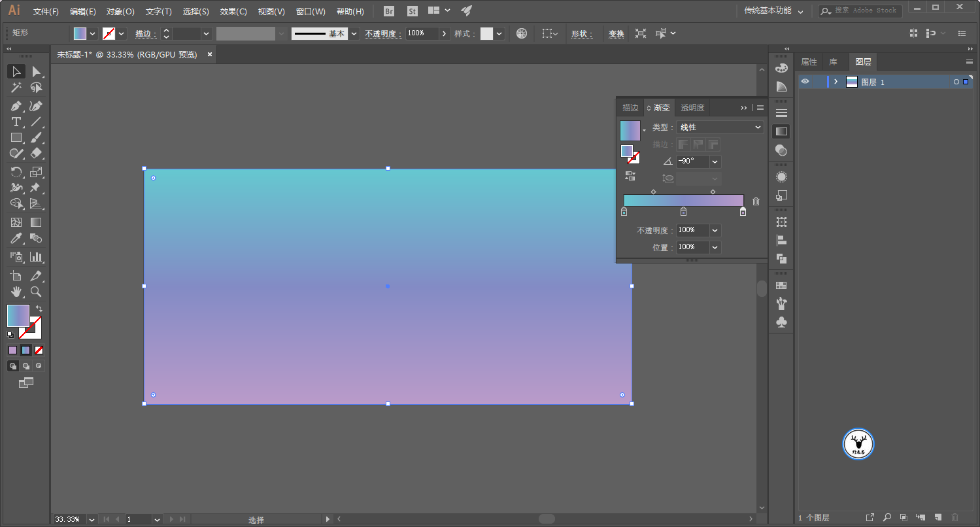The height and width of the screenshot is (527, 980).
Task: Switch to Gradient fill mode button
Action: 25,350
